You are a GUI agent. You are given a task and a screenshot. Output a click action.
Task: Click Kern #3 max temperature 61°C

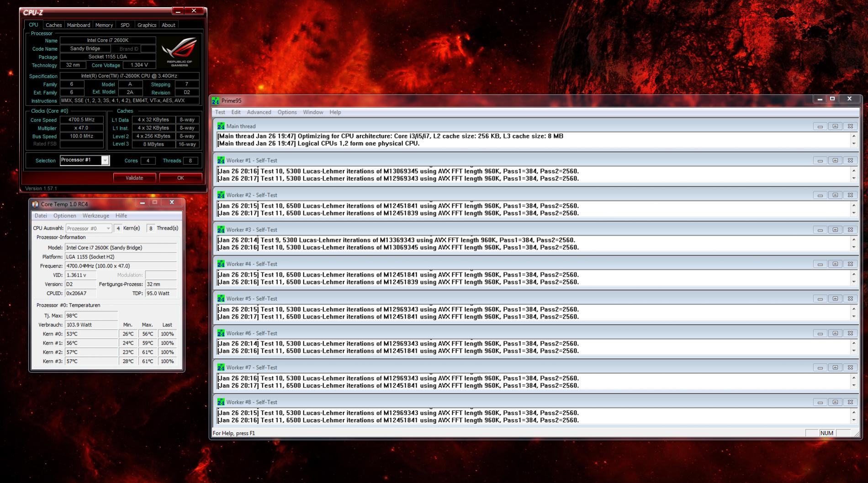click(148, 362)
